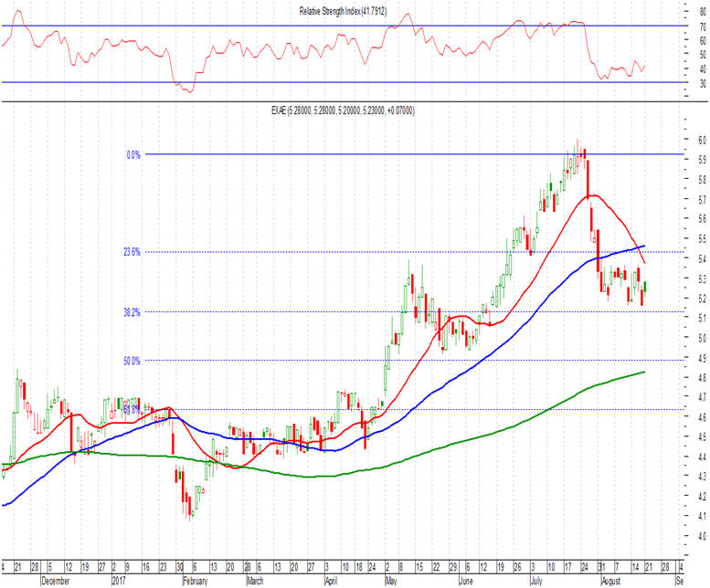This screenshot has height=588, width=710.
Task: Click the latest green candlestick in August
Action: tap(645, 287)
